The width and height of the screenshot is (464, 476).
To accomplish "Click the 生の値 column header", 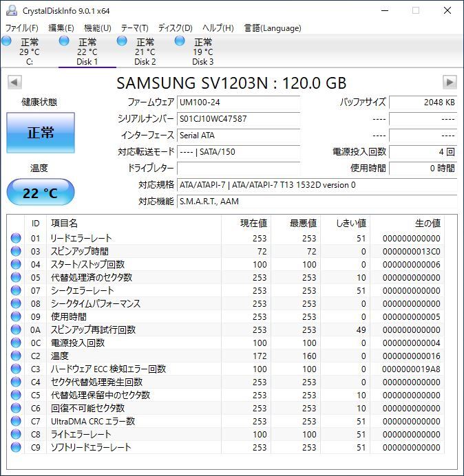I will tap(407, 223).
